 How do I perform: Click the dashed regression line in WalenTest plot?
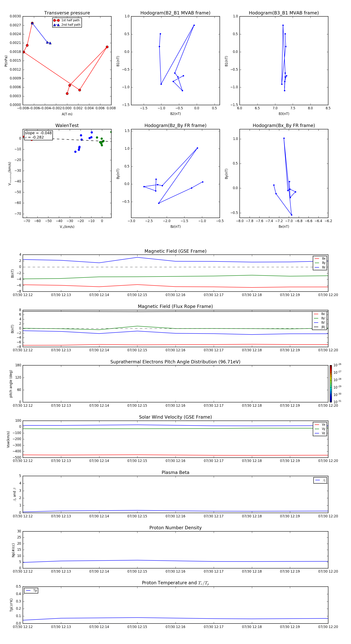click(82, 140)
